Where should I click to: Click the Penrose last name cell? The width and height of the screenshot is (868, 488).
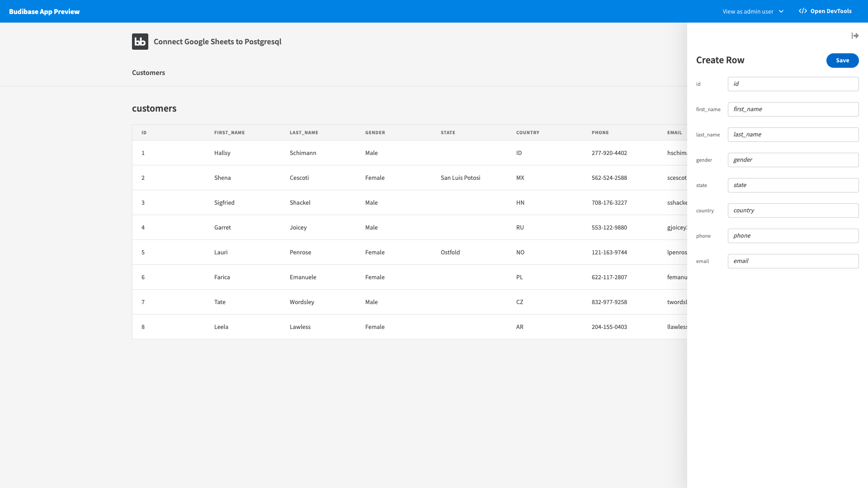pos(300,253)
